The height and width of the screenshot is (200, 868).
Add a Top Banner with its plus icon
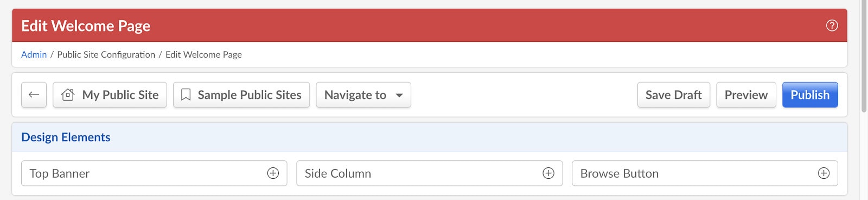pyautogui.click(x=273, y=173)
